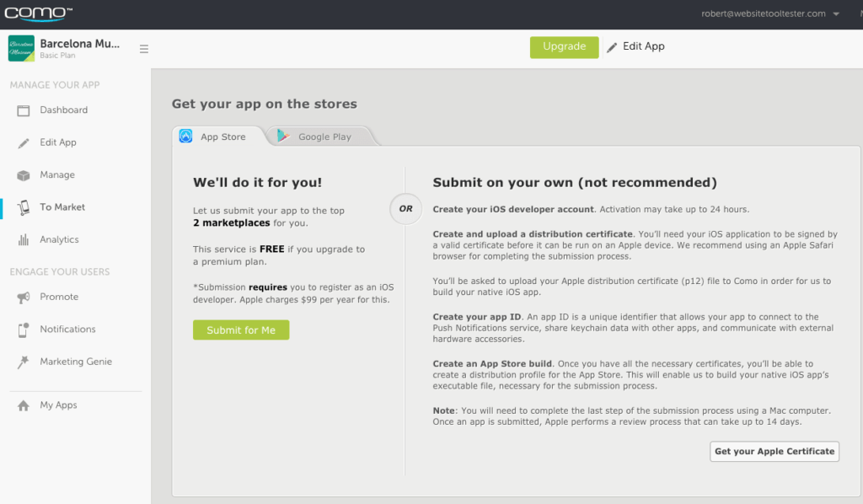The height and width of the screenshot is (504, 863).
Task: Click the Barcelona Mu... app name
Action: tap(80, 44)
